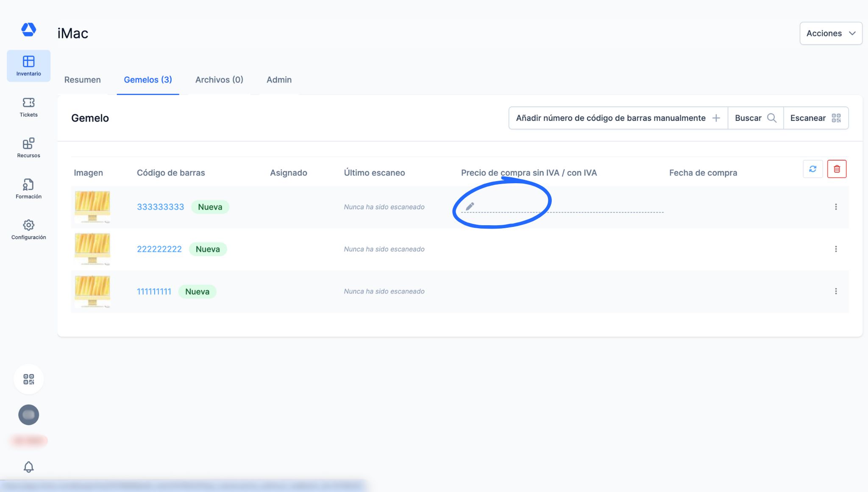Open the user avatar profile

pyautogui.click(x=28, y=415)
